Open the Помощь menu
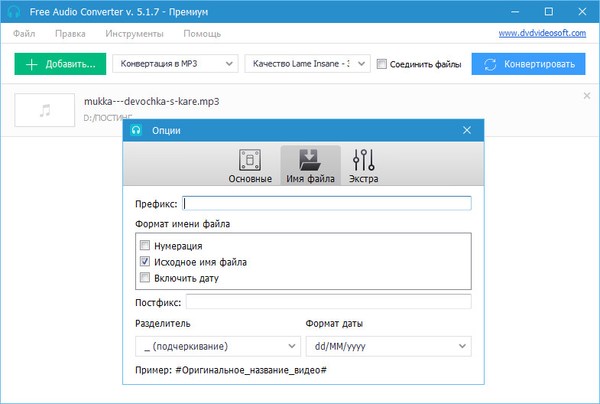The height and width of the screenshot is (404, 600). (202, 34)
